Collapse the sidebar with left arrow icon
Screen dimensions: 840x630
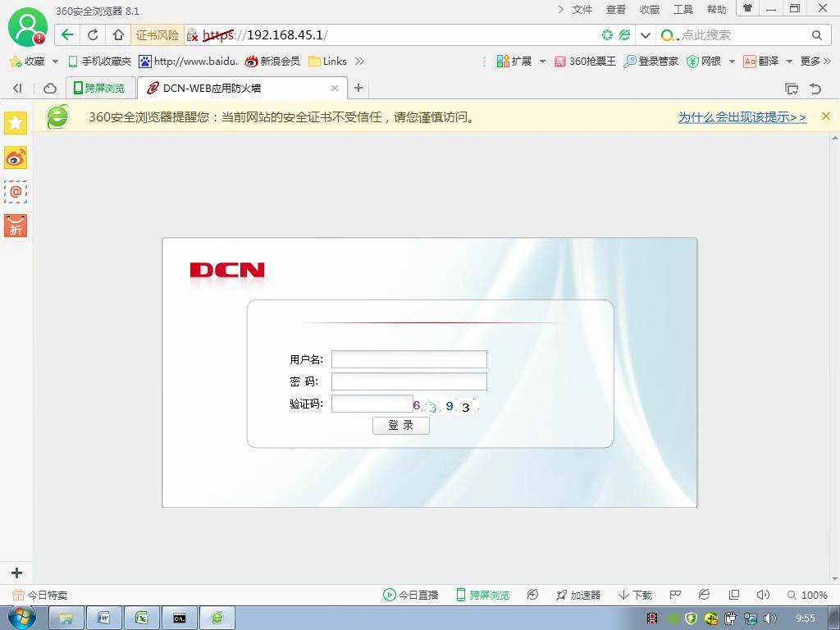click(x=17, y=89)
